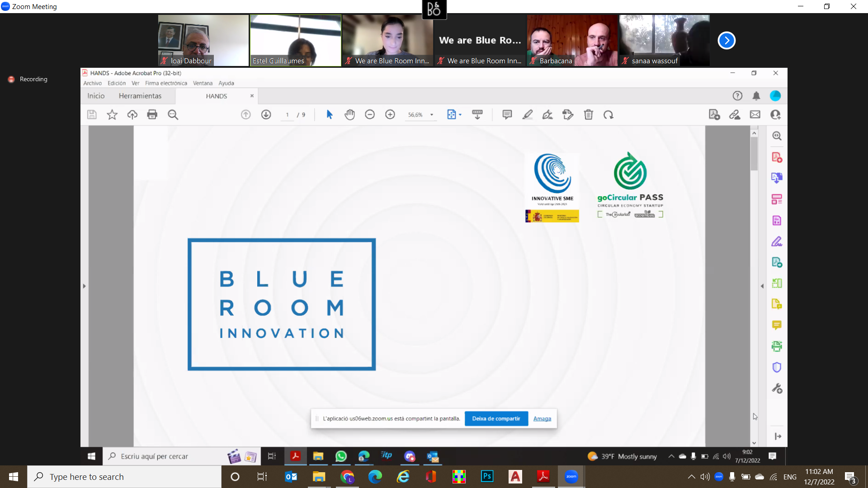Click the Acrobat account avatar

click(775, 96)
